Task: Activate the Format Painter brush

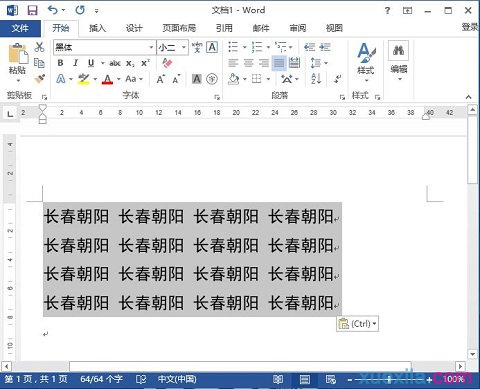Action: (x=39, y=79)
